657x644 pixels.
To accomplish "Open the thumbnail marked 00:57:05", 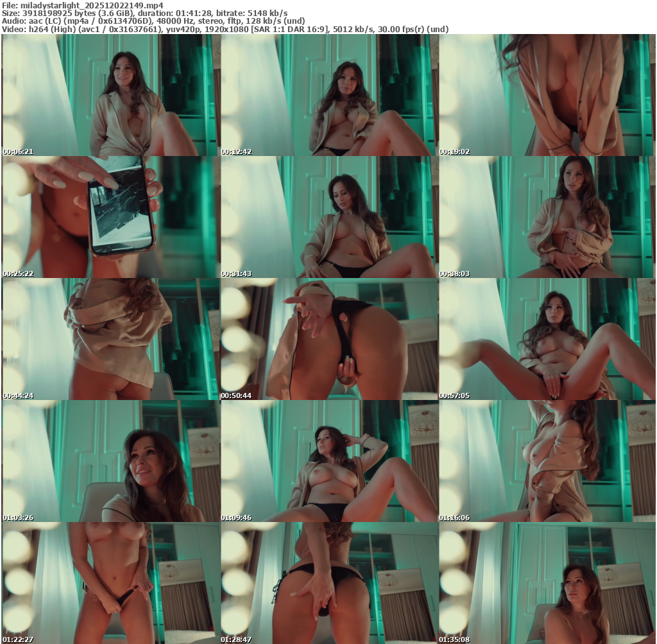I will pos(547,339).
